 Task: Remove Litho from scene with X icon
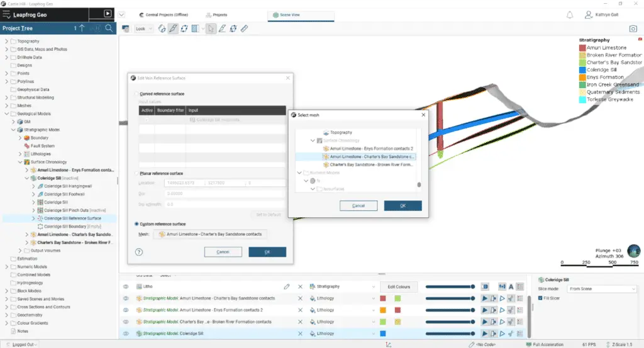(x=300, y=286)
